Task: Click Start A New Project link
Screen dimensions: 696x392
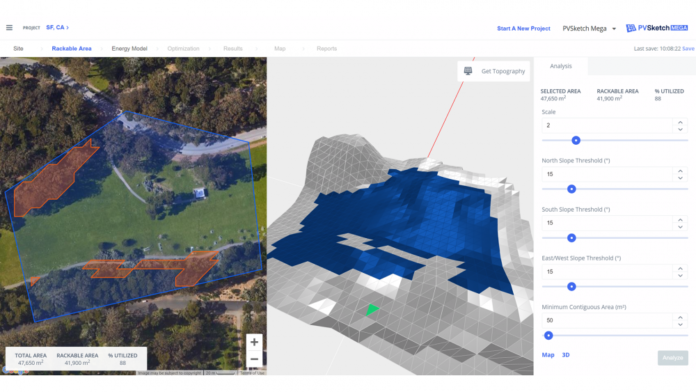Action: point(523,28)
